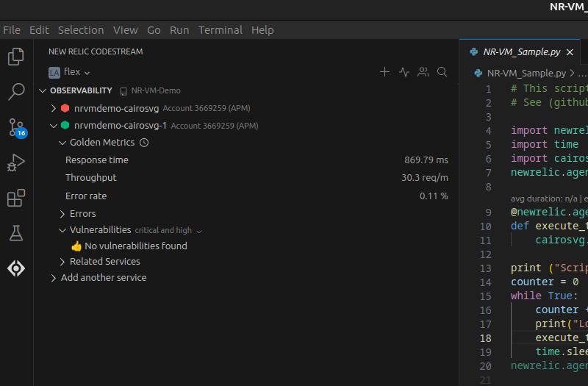The width and height of the screenshot is (588, 386).
Task: Click the green hexagon status icon of nrvmdemo-cairosvg-1
Action: point(65,125)
